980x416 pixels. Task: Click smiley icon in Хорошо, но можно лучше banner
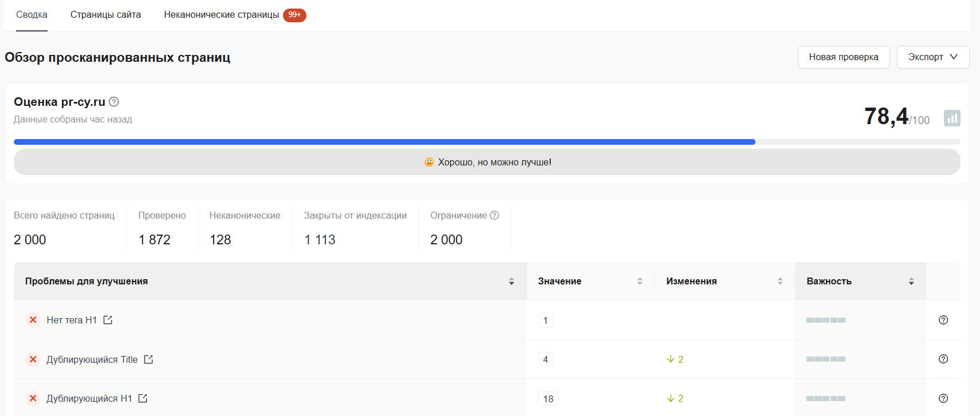click(x=429, y=162)
